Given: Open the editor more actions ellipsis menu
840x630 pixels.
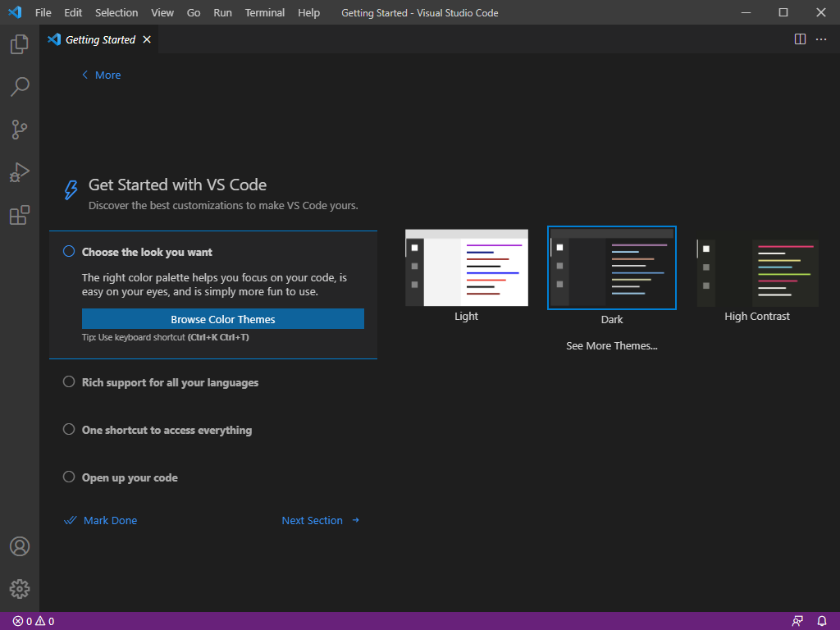Looking at the screenshot, I should click(821, 39).
